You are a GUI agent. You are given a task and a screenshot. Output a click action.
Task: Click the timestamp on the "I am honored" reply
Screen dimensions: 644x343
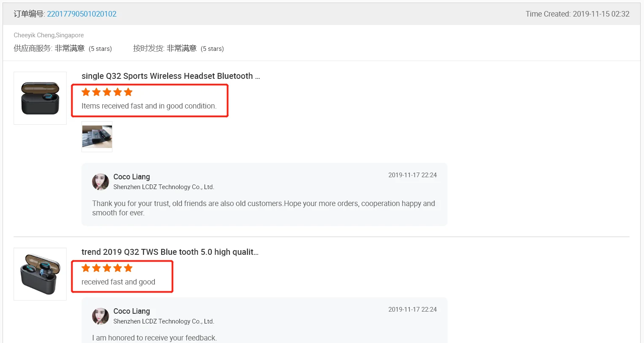pyautogui.click(x=412, y=310)
